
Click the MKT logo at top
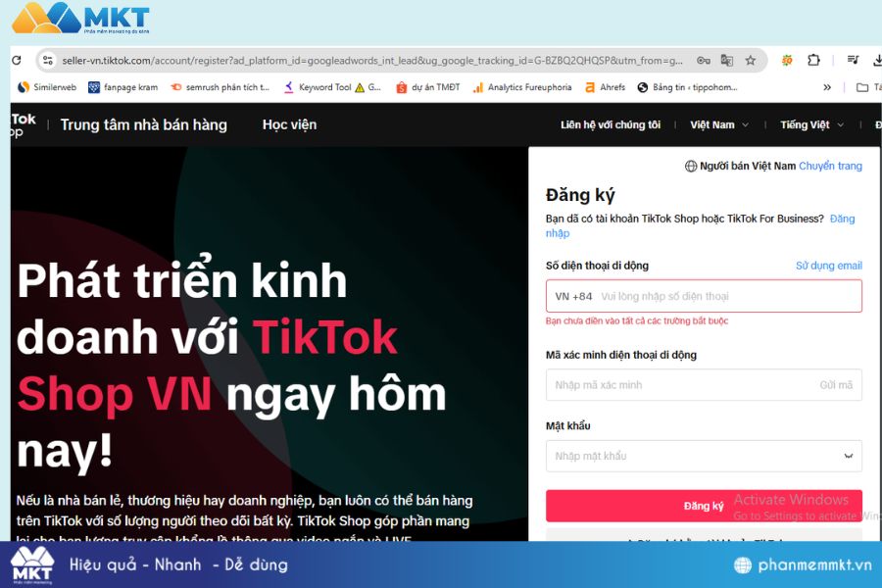pos(80,19)
